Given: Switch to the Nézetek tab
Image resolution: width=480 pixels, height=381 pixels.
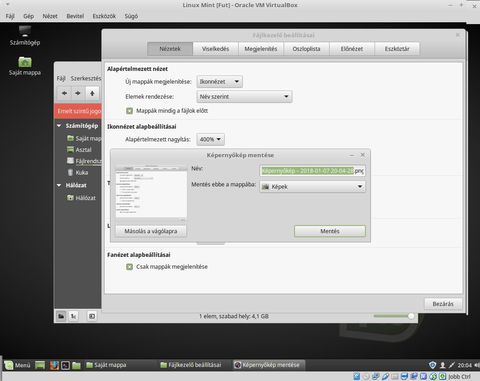Looking at the screenshot, I should 170,49.
